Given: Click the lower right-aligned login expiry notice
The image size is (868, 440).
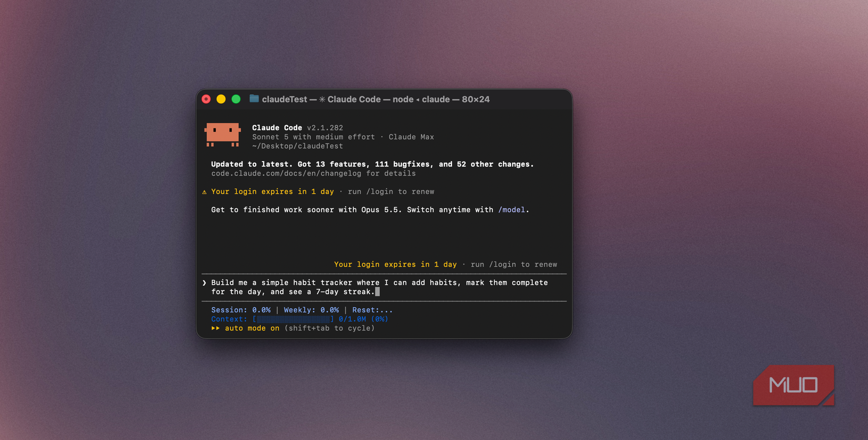Looking at the screenshot, I should pos(446,265).
